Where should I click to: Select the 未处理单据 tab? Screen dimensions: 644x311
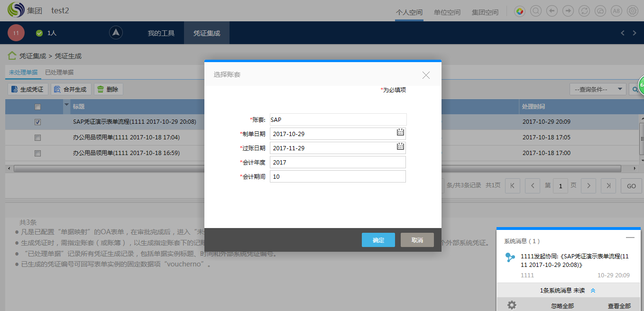click(23, 73)
